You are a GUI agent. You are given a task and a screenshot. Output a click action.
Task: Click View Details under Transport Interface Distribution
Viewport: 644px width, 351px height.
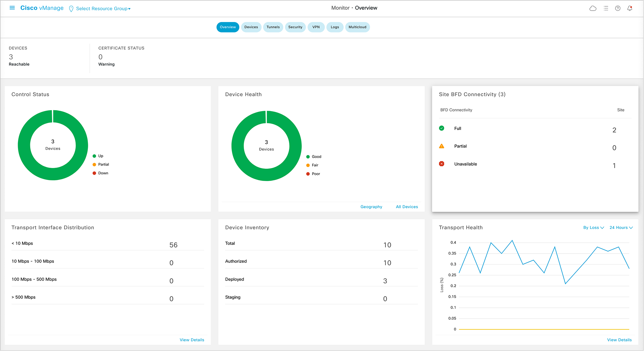[192, 340]
